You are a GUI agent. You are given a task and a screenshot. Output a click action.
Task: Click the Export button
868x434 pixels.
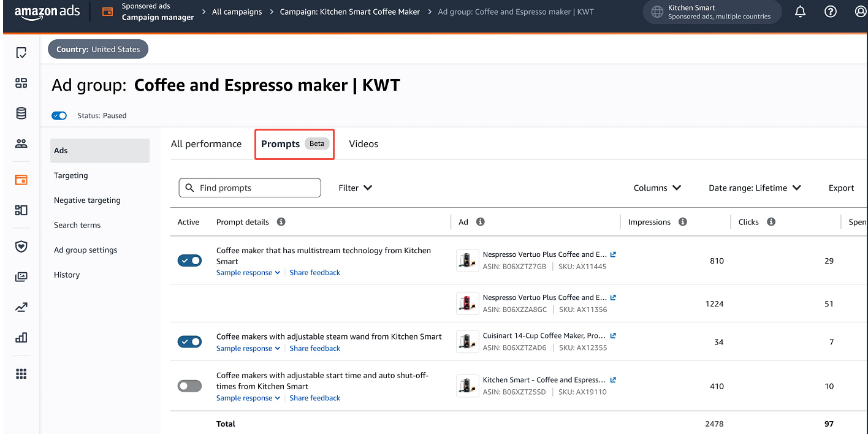point(841,188)
